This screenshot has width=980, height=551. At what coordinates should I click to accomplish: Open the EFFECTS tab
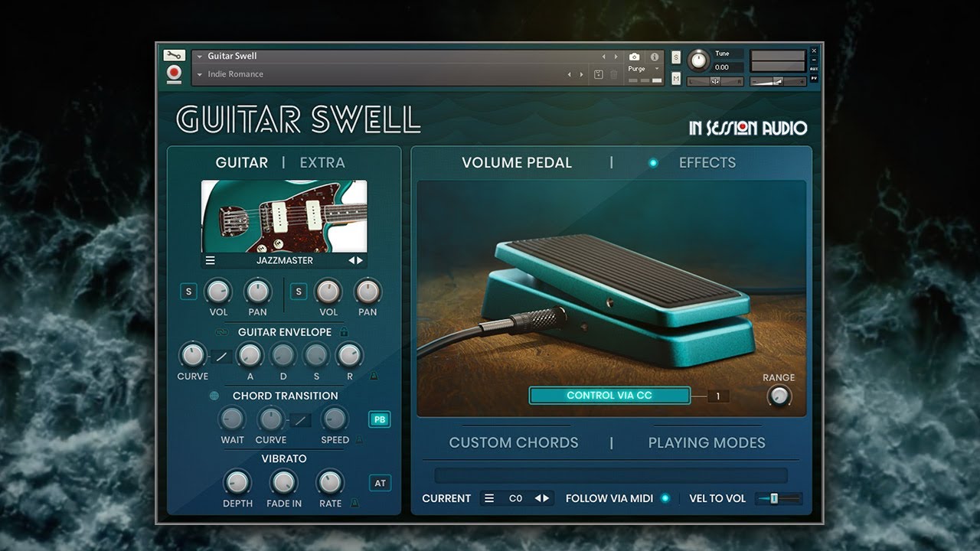(707, 162)
